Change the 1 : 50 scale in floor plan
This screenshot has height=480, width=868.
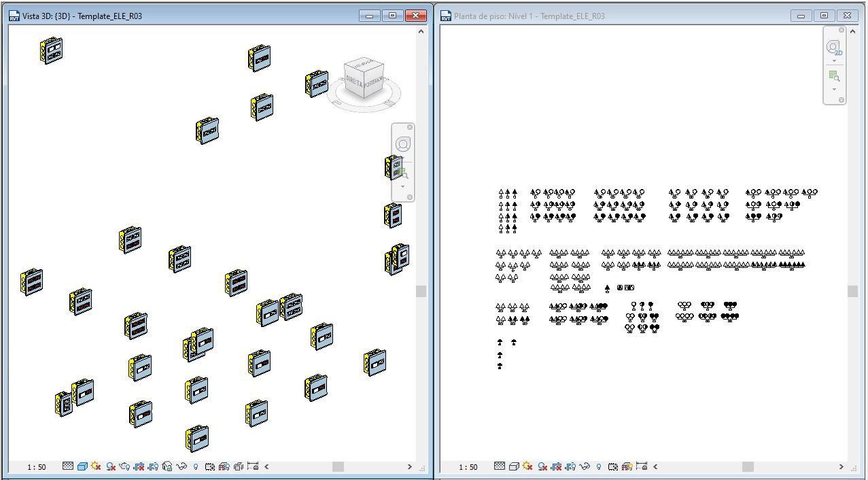point(468,467)
